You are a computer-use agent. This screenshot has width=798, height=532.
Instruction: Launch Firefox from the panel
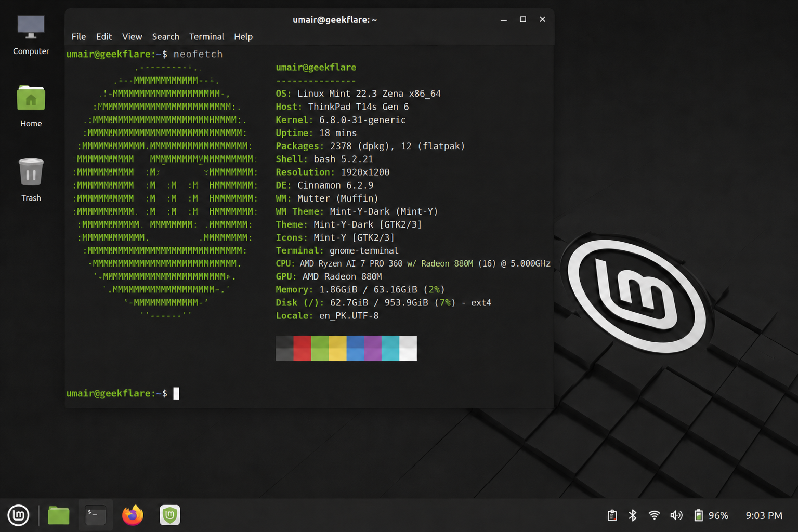[x=133, y=515]
